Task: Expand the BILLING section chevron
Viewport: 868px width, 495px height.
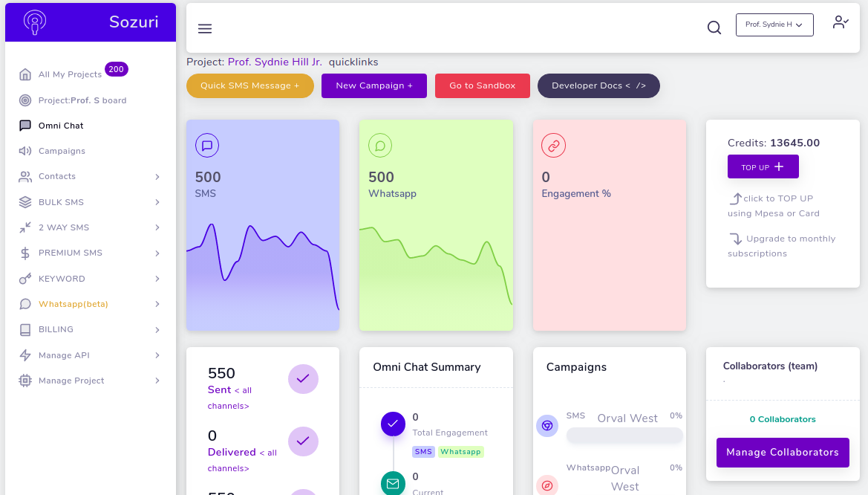Action: click(157, 330)
